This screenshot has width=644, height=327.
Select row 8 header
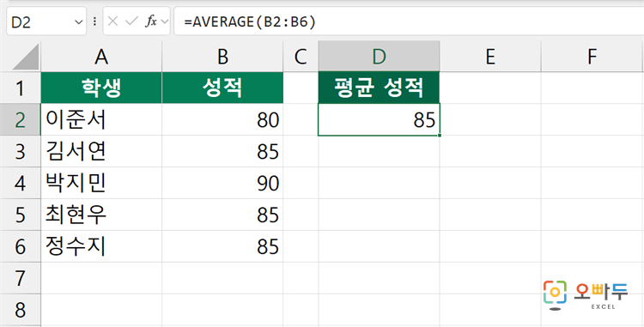pyautogui.click(x=20, y=310)
